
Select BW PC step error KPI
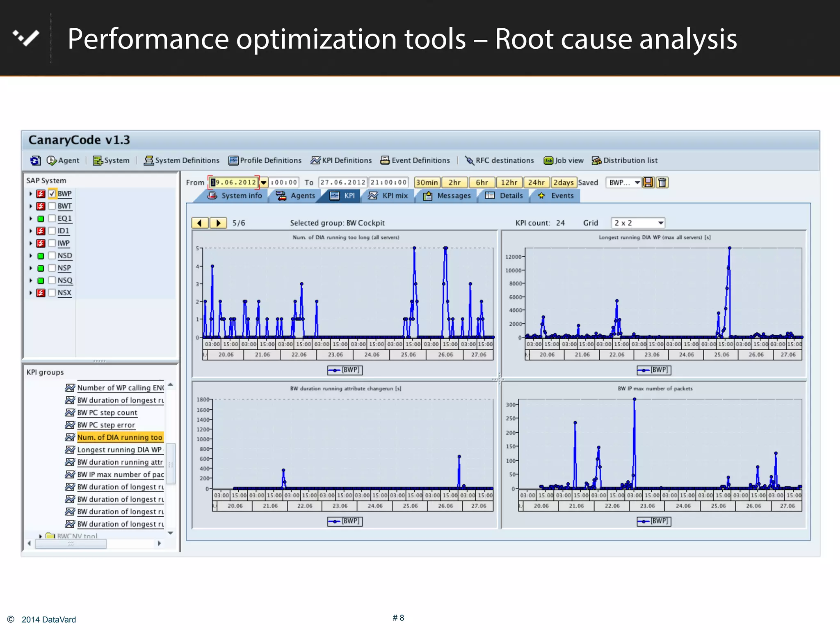(106, 425)
